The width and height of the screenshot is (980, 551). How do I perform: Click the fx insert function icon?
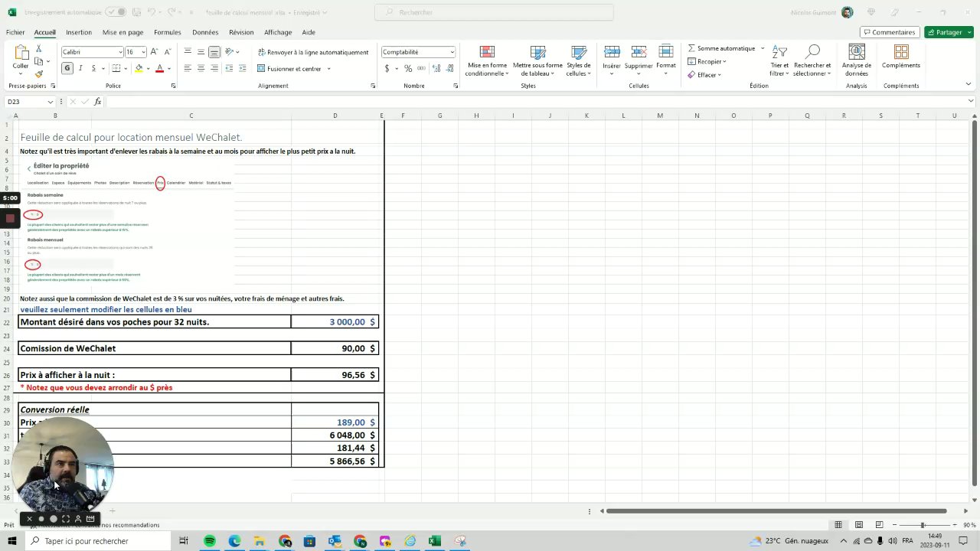pos(97,102)
